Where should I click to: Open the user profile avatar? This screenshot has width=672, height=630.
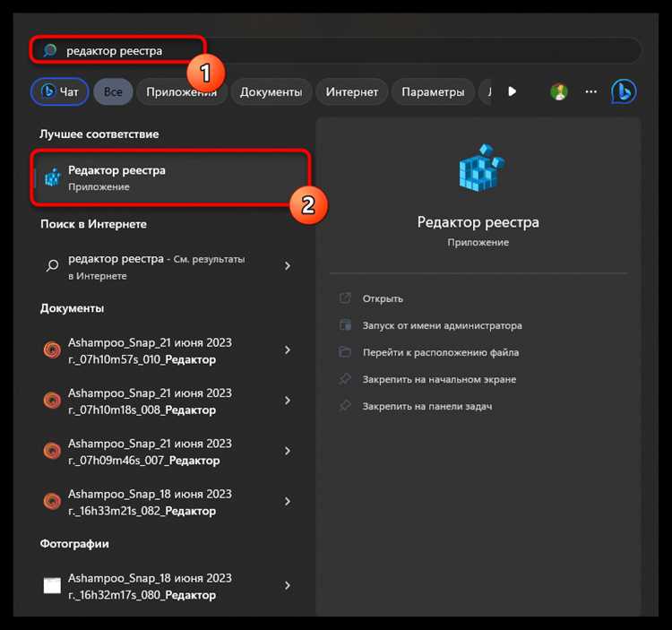[x=559, y=91]
